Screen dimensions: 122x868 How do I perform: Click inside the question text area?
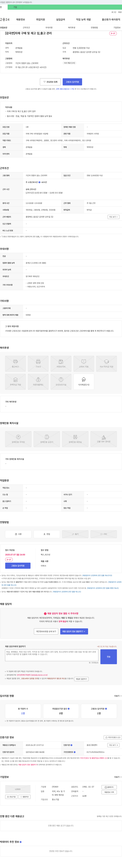tap(52, 655)
